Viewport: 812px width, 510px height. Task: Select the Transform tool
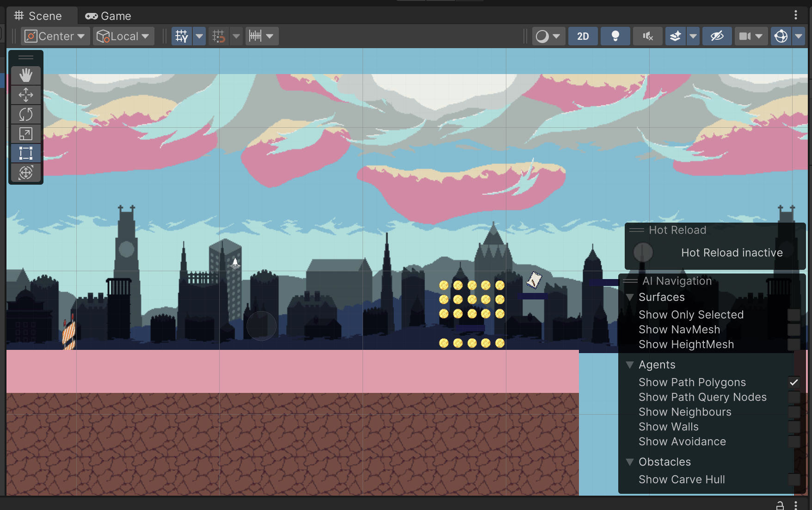[26, 173]
